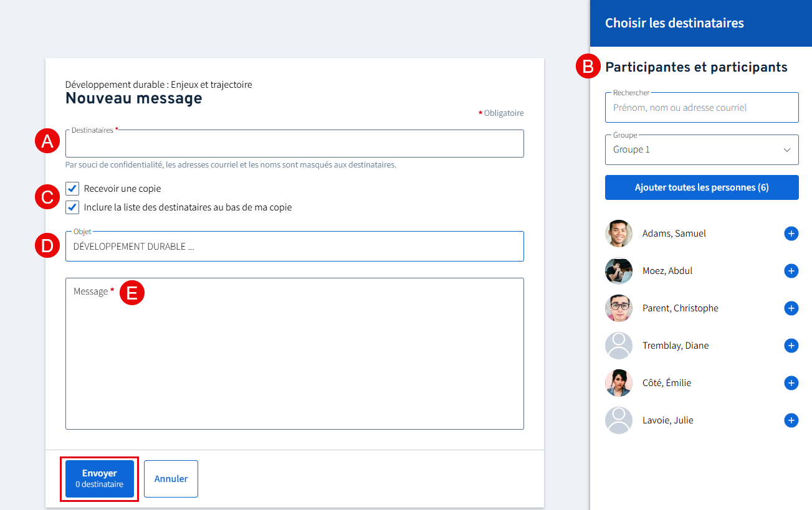Add Julie Lavoie via plus icon

[791, 420]
